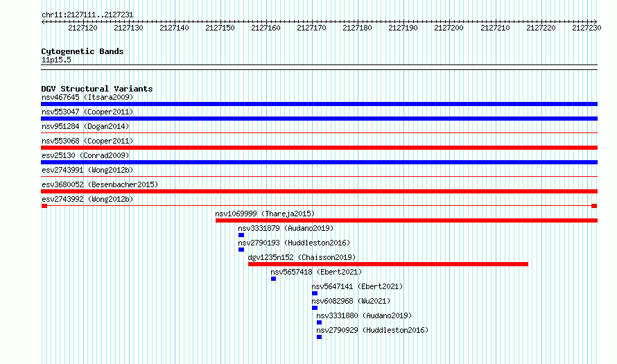Open esv2743991 (Wong2012b) variant label
This screenshot has width=617, height=364.
87,170
